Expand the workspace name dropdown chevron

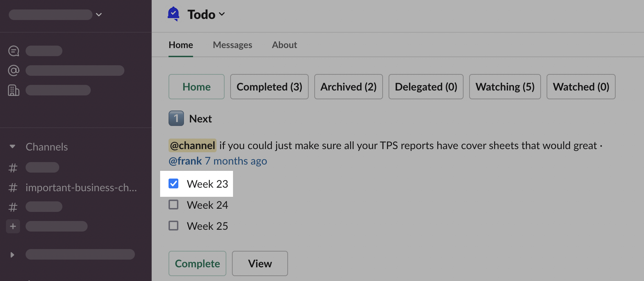[x=99, y=14]
